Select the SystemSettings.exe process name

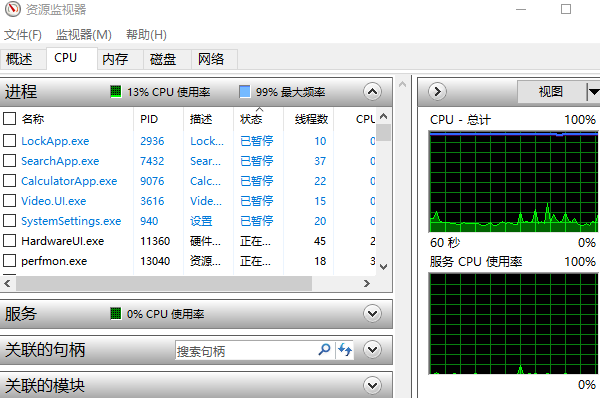tap(71, 221)
